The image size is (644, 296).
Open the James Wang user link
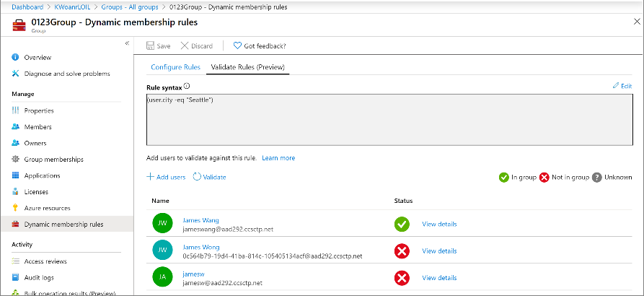point(200,220)
